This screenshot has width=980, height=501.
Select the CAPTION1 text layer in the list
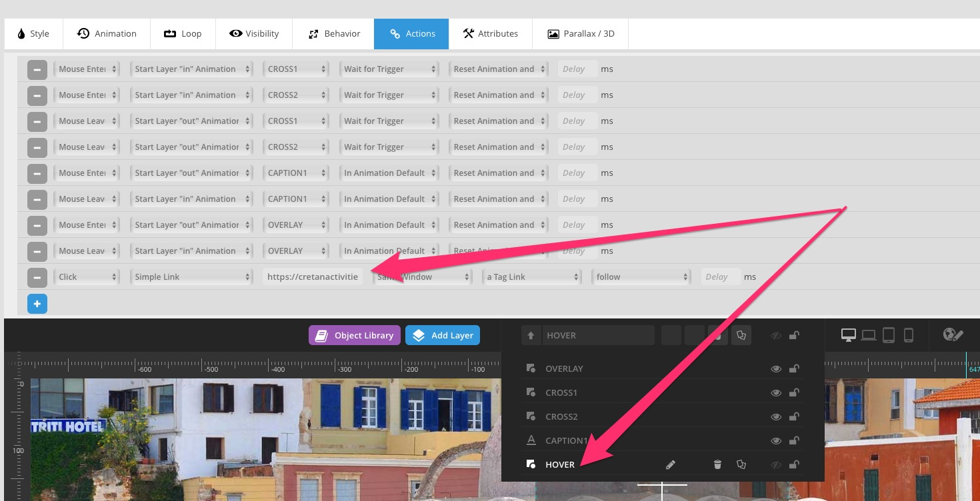pyautogui.click(x=567, y=440)
